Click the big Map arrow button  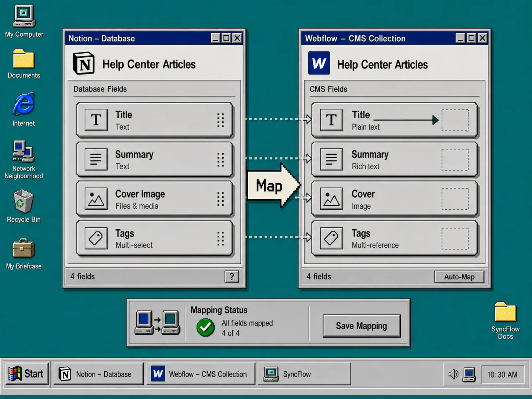click(274, 186)
